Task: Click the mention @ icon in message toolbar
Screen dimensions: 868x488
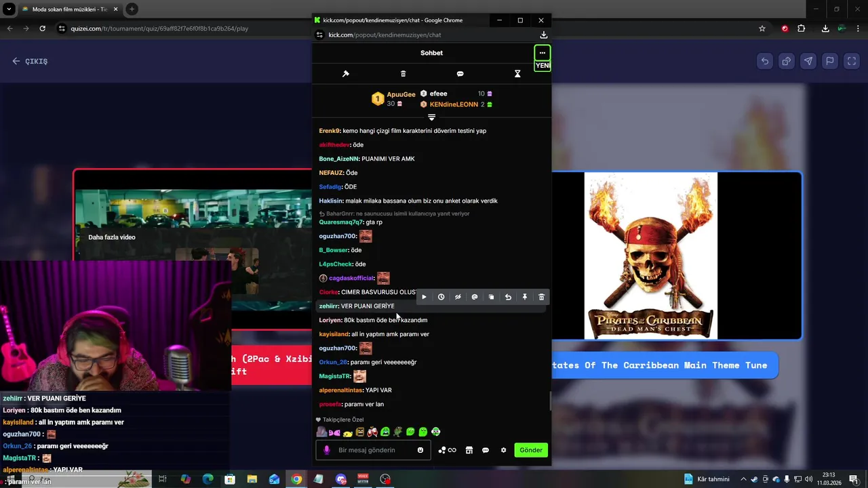Action: [475, 297]
